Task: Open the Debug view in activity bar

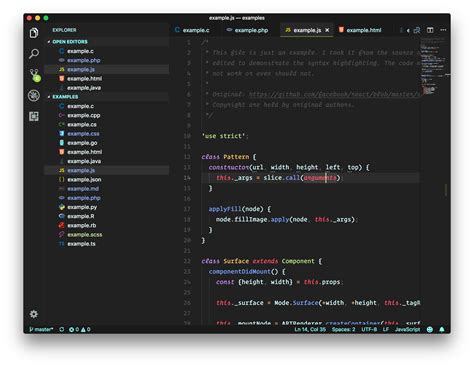Action: point(34,96)
